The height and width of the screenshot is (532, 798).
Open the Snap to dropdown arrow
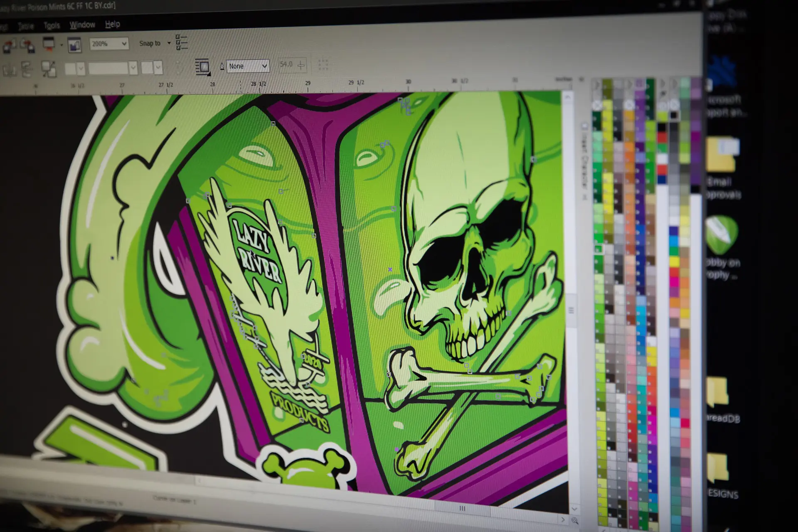coord(169,43)
